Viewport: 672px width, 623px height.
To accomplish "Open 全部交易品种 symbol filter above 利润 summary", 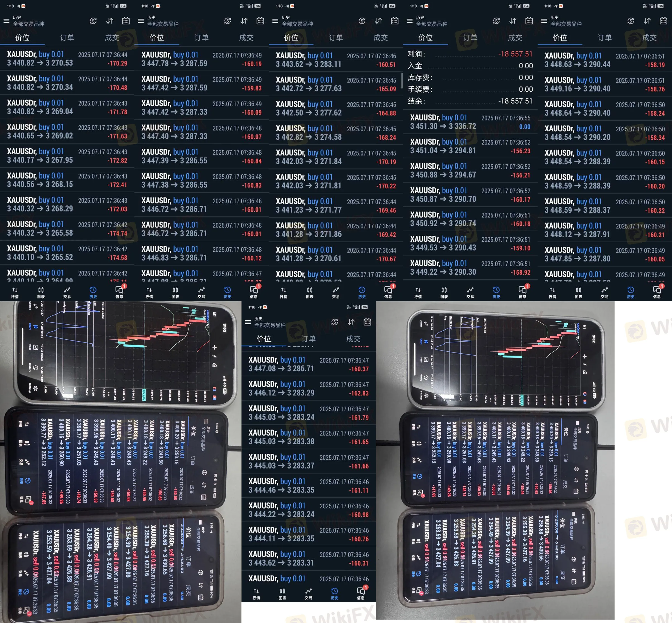I will point(431,24).
